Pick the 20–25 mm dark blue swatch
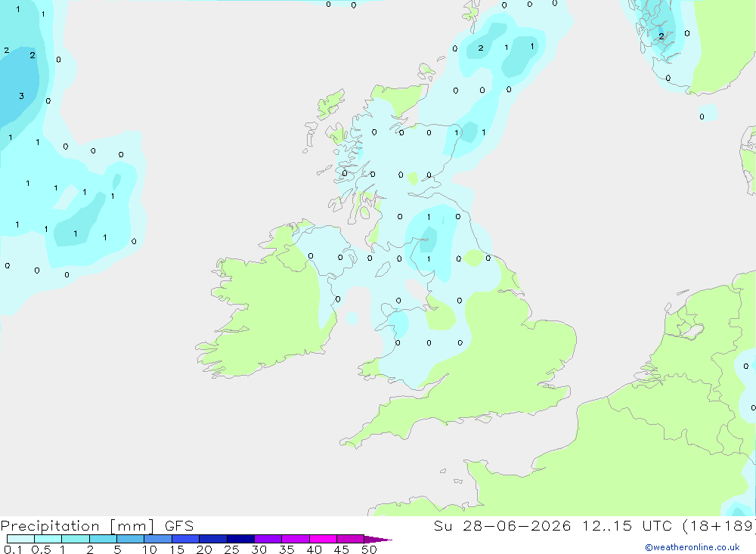The width and height of the screenshot is (756, 554). coord(213,539)
